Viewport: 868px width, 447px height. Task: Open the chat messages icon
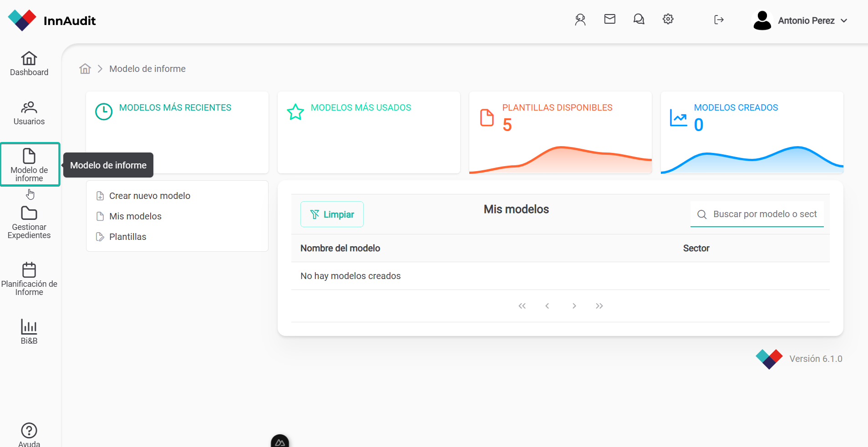[639, 19]
